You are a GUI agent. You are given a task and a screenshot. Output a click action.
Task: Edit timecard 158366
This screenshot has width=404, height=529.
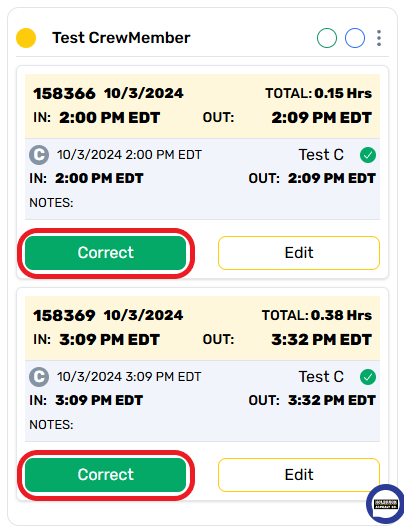(x=299, y=253)
